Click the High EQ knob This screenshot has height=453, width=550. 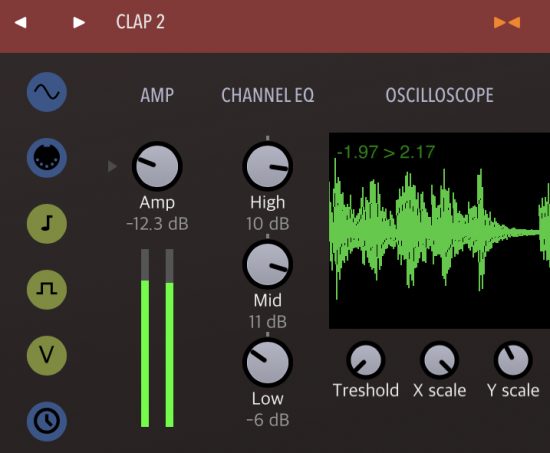268,166
